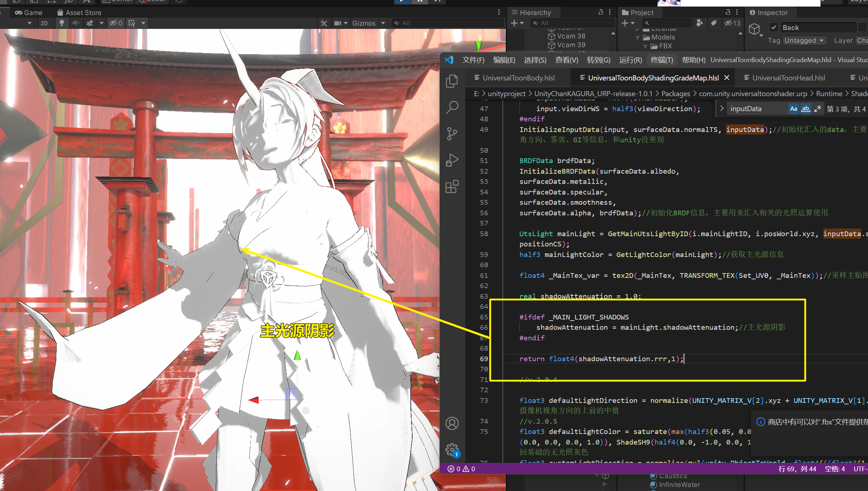Collapse the FBX folder
This screenshot has width=868, height=491.
coord(645,46)
